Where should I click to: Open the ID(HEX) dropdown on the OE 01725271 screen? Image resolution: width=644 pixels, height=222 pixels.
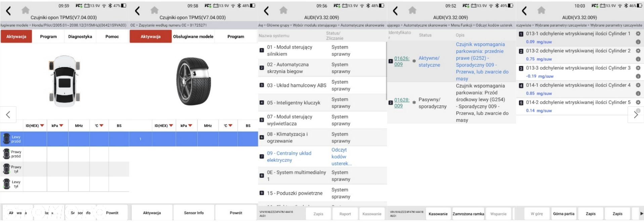point(171,126)
